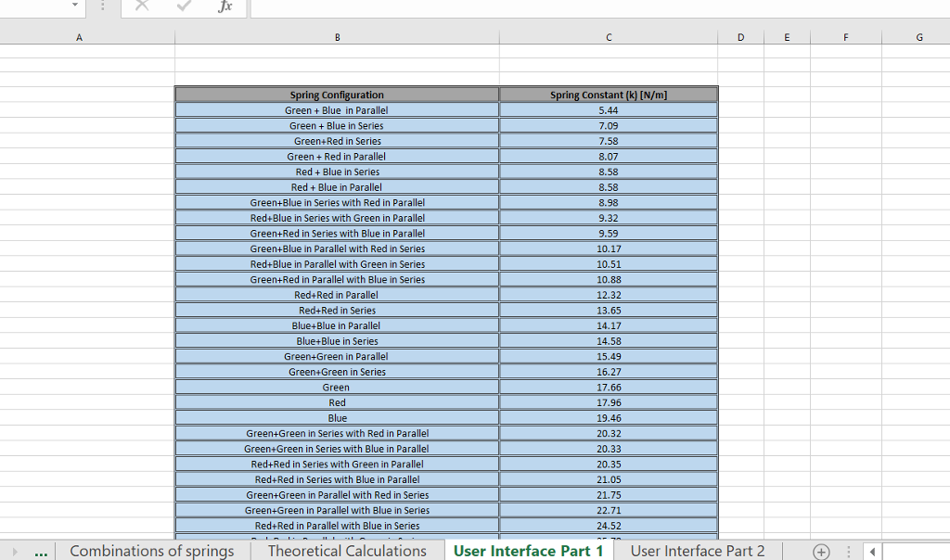
Task: Select Green+Green in Parallel with Blue in Series
Action: click(x=337, y=510)
